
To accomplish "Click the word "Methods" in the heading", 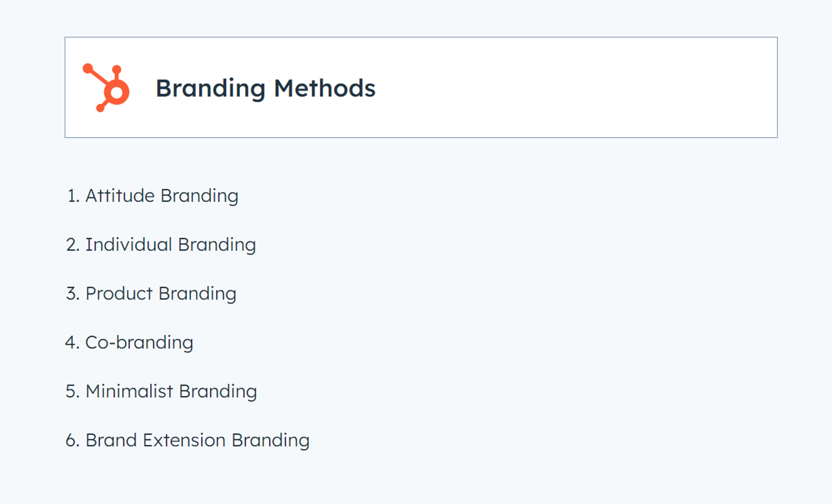I will tap(324, 88).
